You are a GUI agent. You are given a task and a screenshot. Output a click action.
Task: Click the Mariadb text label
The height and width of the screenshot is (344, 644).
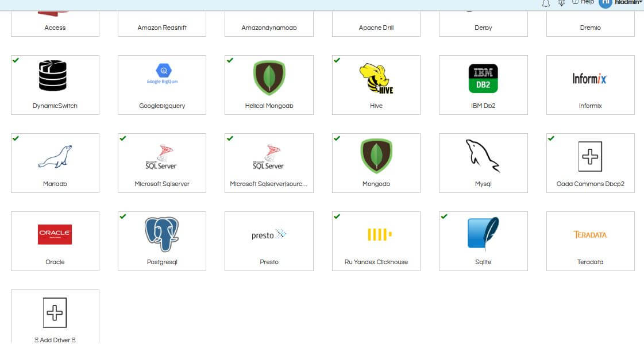point(55,184)
